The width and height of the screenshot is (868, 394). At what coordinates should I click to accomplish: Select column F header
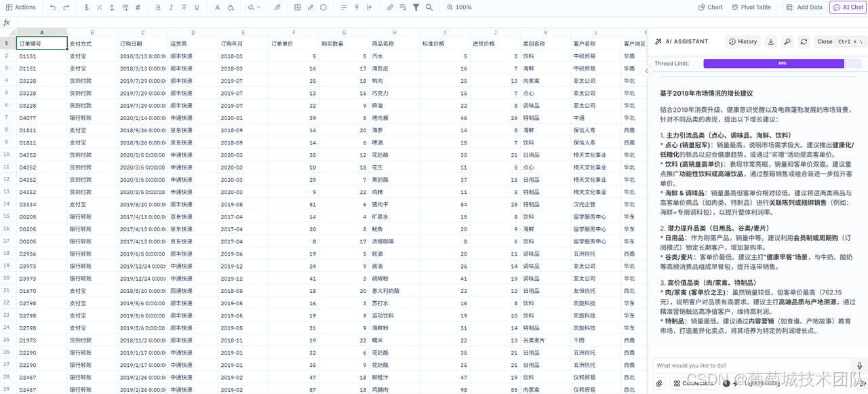tap(294, 33)
